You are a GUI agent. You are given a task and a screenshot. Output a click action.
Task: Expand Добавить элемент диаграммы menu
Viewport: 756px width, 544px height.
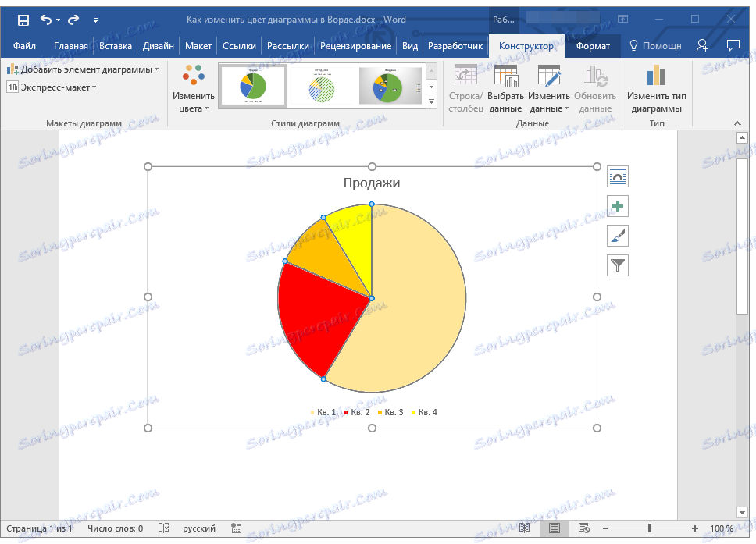(83, 69)
